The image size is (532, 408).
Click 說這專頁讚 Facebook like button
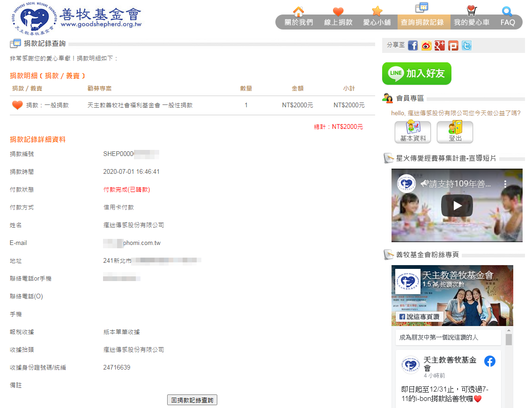[419, 317]
